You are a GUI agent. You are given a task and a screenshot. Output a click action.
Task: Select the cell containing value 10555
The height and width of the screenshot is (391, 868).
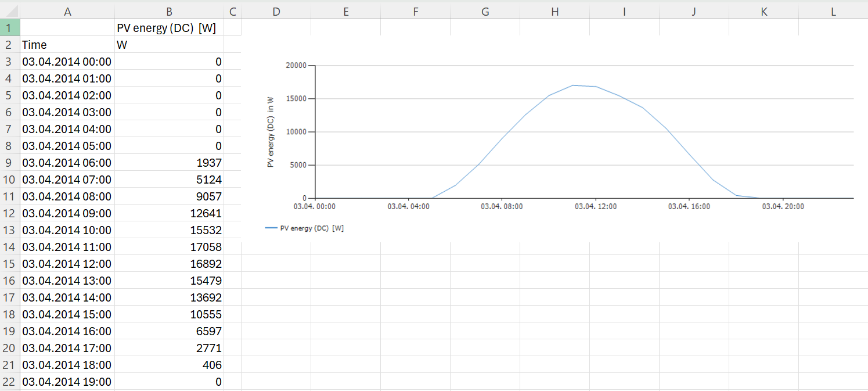click(x=169, y=314)
